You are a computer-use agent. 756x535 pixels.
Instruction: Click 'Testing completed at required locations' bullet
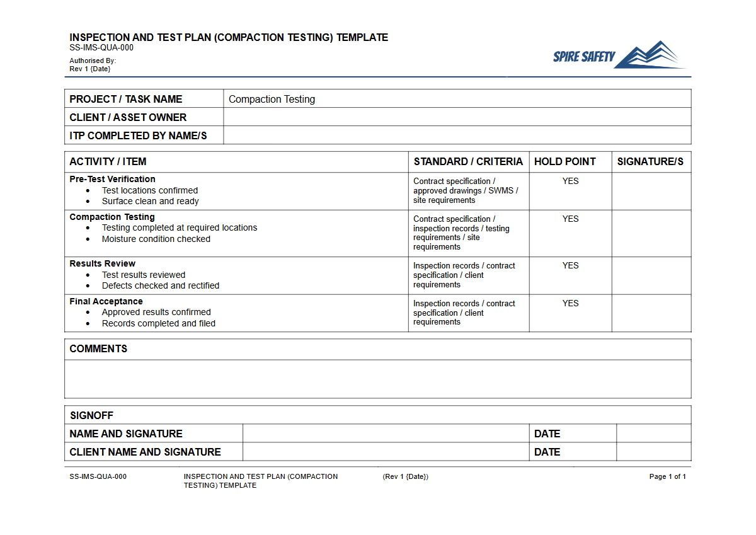click(180, 227)
